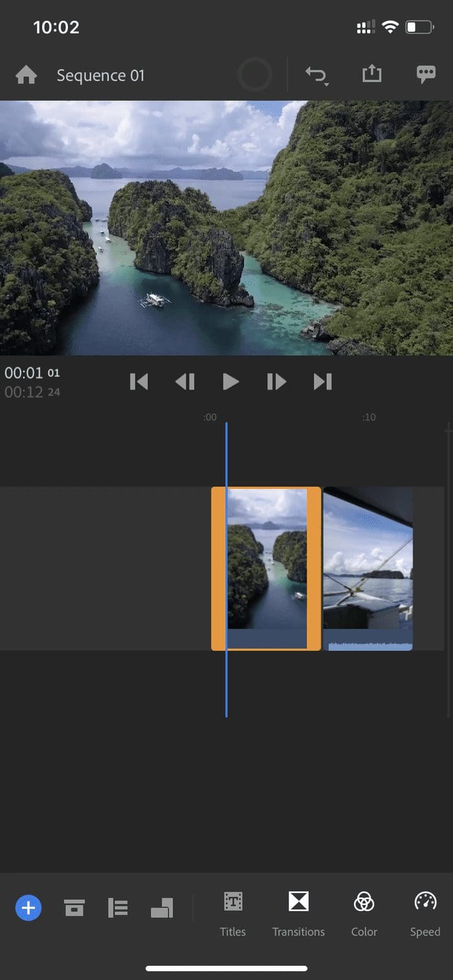The width and height of the screenshot is (453, 980).
Task: Tap the blue playhead line
Action: point(226,569)
